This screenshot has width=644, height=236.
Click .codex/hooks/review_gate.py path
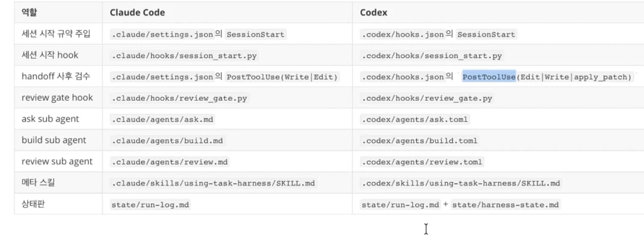(x=427, y=98)
